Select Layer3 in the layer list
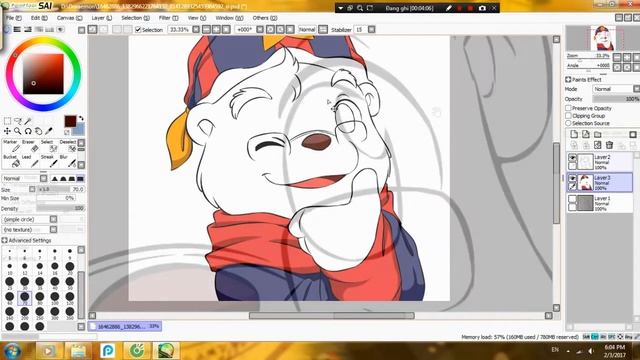The width and height of the screenshot is (640, 360). pos(600,182)
